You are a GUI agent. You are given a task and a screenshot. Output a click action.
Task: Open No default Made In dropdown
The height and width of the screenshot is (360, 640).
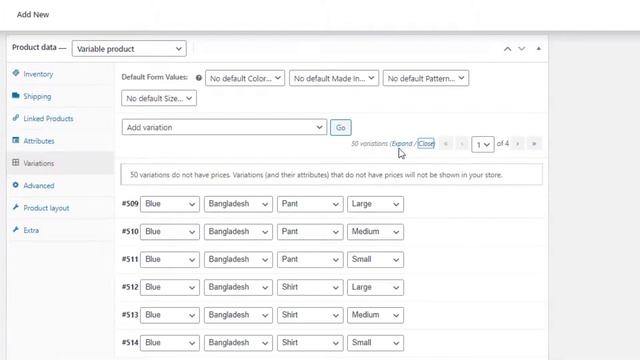(x=334, y=78)
